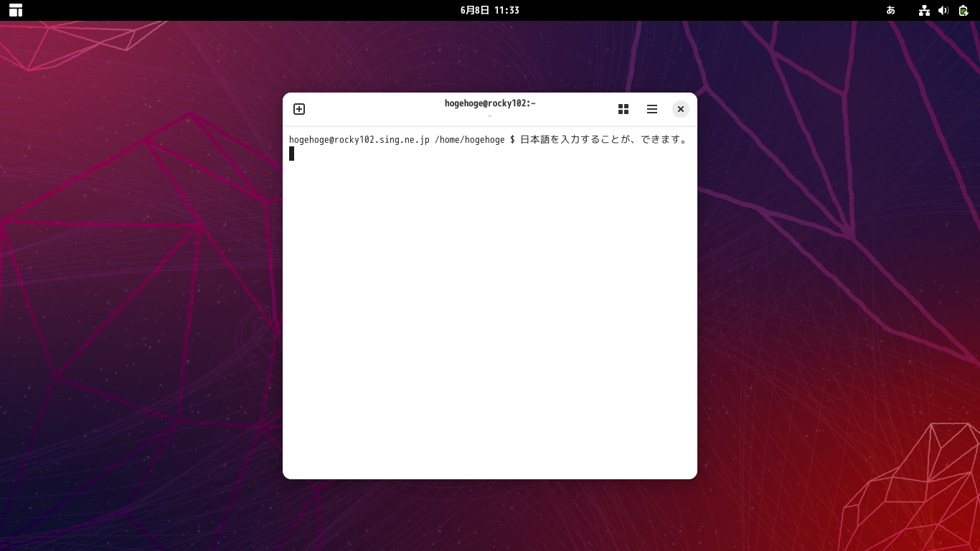Image resolution: width=980 pixels, height=551 pixels.
Task: Select the hogehoge@rocky102:~ window title
Action: pyautogui.click(x=490, y=103)
